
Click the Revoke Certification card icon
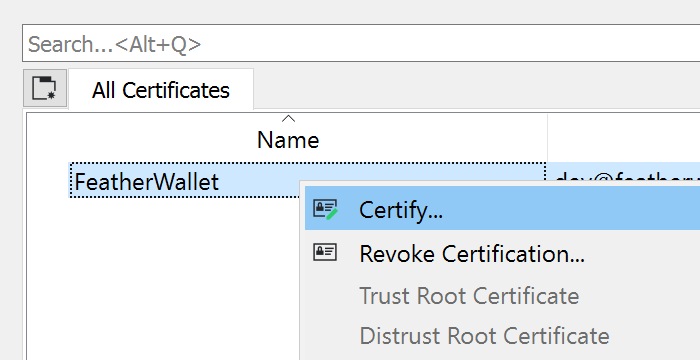325,253
